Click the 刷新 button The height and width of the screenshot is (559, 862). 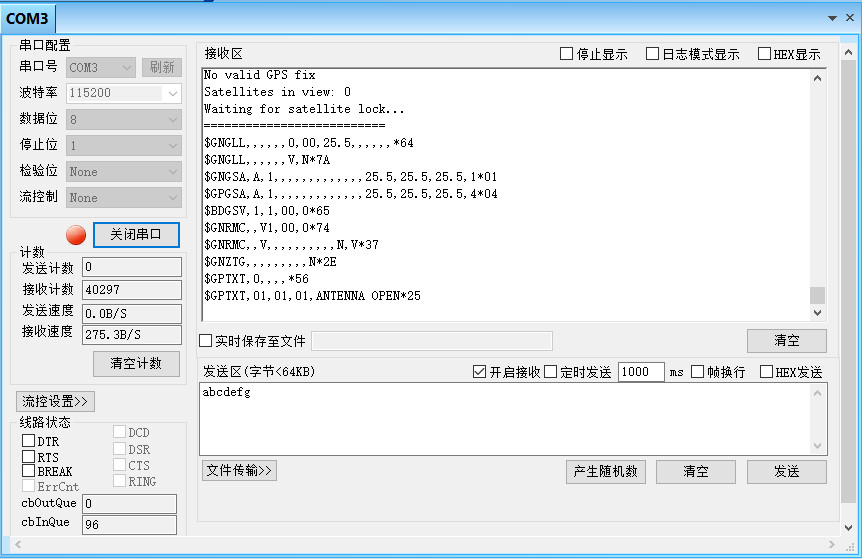tap(162, 67)
